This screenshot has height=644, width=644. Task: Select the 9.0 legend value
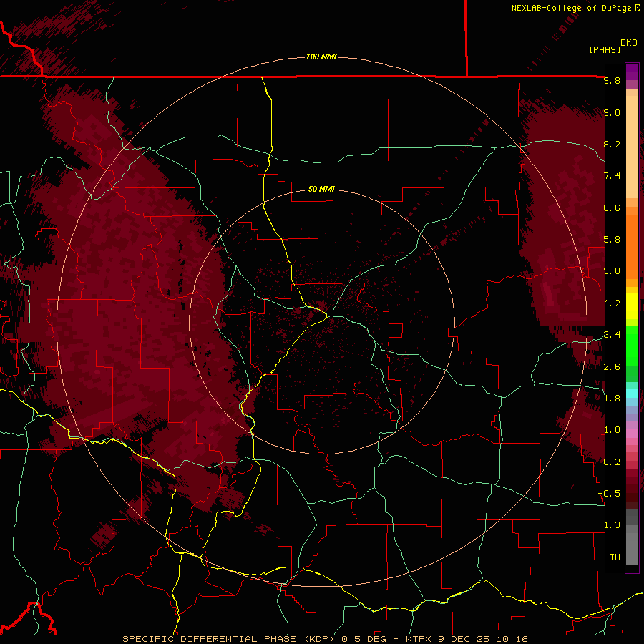tap(612, 112)
